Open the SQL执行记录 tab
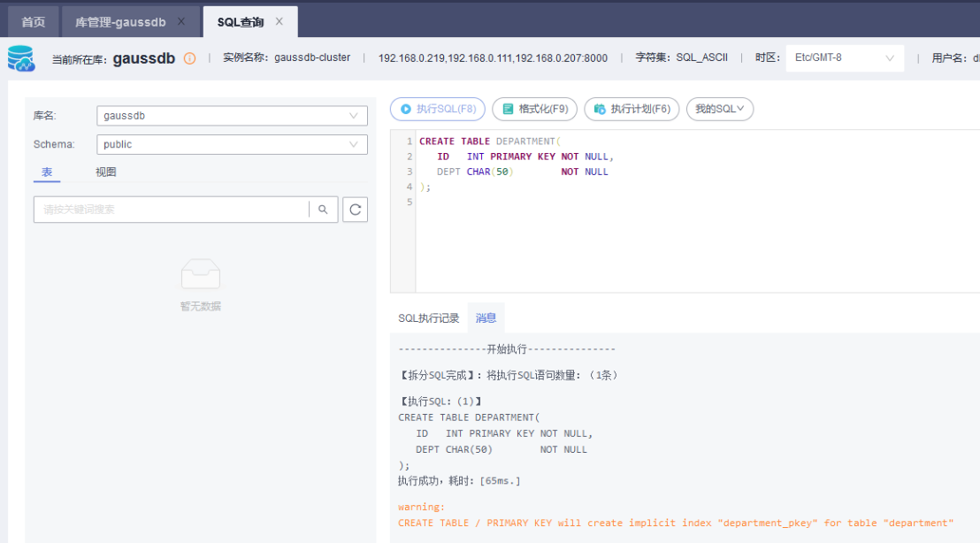Screen dimensions: 980x543 429,318
